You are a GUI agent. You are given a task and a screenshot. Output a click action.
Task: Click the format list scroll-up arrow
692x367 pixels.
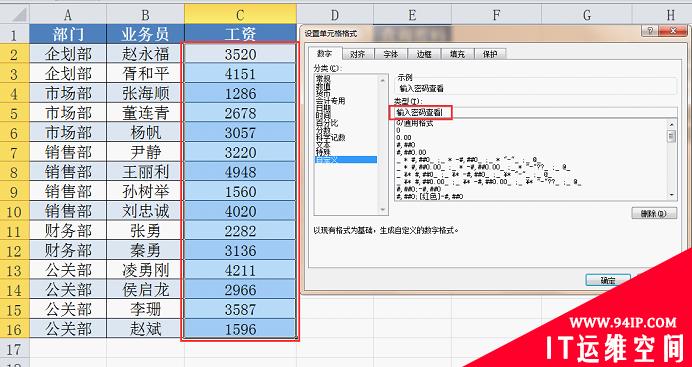[672, 124]
